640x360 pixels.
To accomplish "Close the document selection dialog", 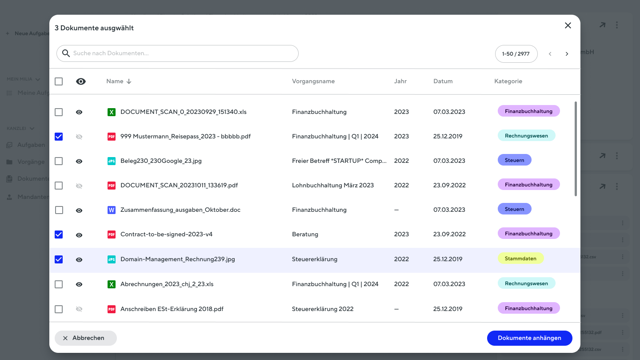I will pyautogui.click(x=568, y=25).
